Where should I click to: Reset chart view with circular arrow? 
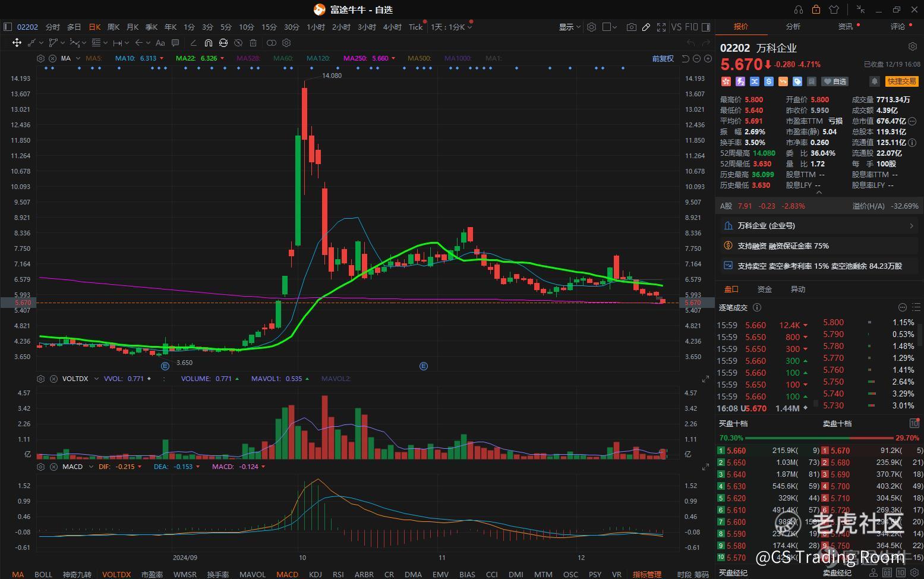point(685,58)
